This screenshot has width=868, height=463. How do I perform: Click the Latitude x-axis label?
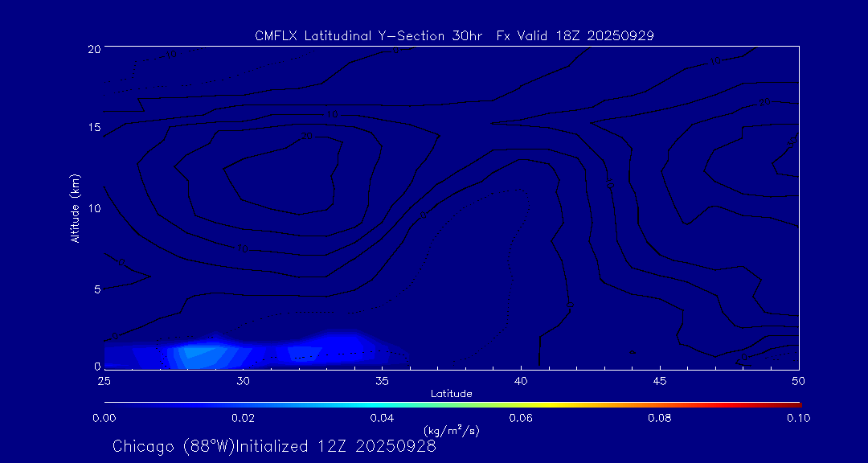click(x=452, y=394)
